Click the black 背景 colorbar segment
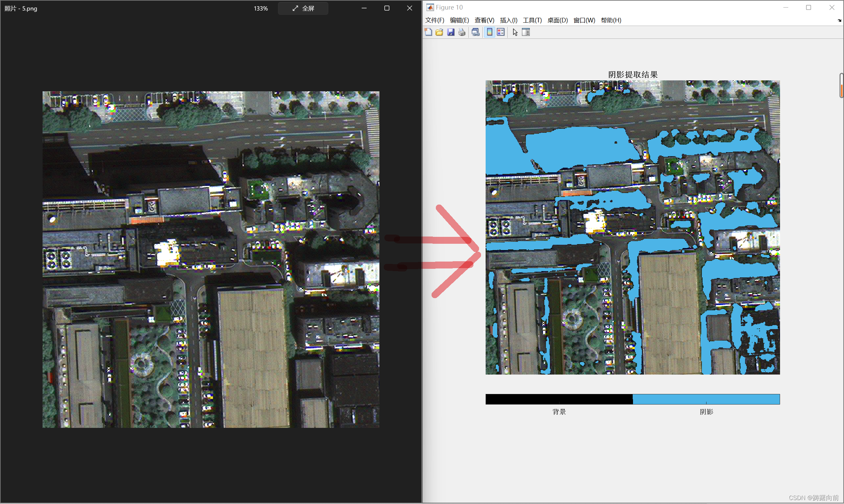The width and height of the screenshot is (844, 504). tap(559, 399)
